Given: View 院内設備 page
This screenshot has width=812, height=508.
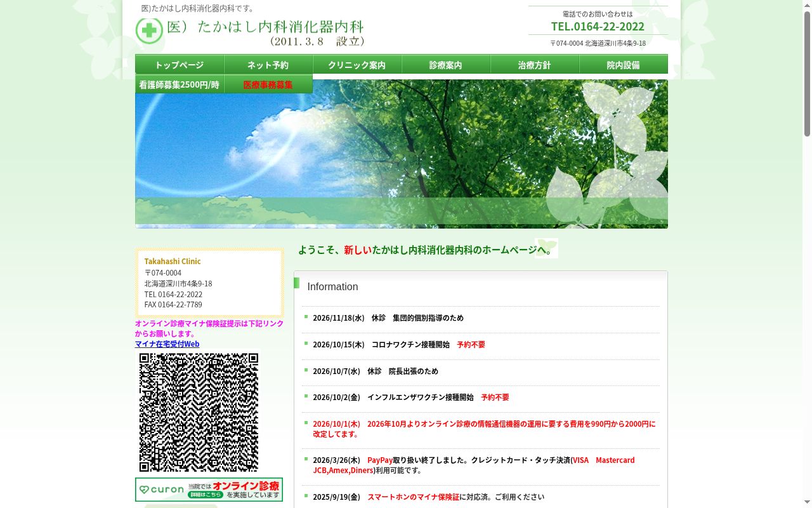Looking at the screenshot, I should point(624,65).
